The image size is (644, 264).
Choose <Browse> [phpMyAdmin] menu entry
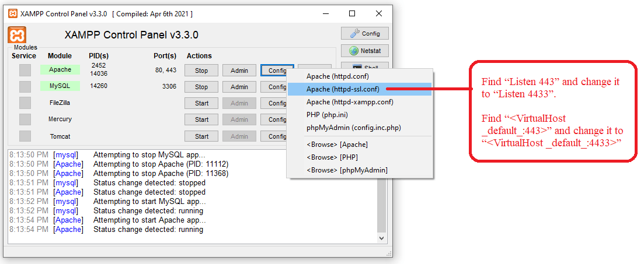(360, 170)
